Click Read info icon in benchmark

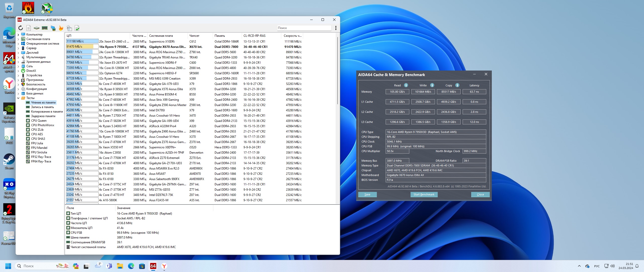tap(406, 85)
